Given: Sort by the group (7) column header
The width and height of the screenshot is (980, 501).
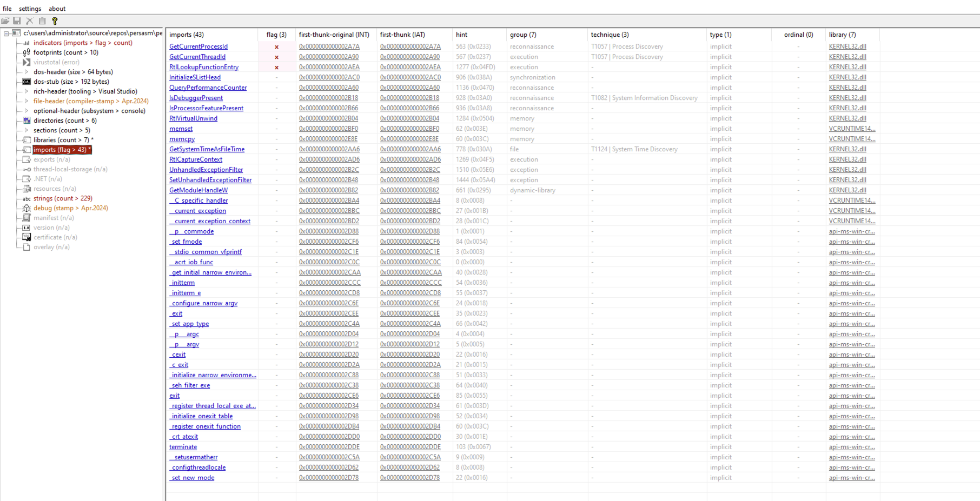Looking at the screenshot, I should point(522,35).
